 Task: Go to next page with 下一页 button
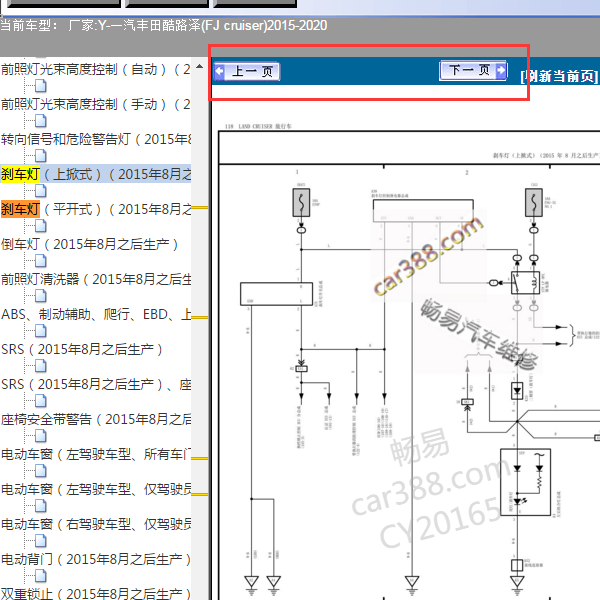pos(473,70)
